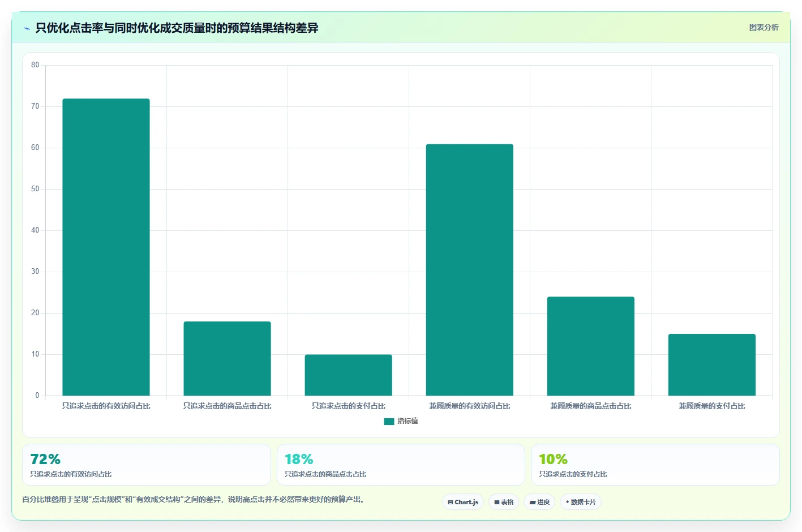Click the bar for 只追求点击的有效访问占比
This screenshot has width=802, height=532.
(106, 247)
